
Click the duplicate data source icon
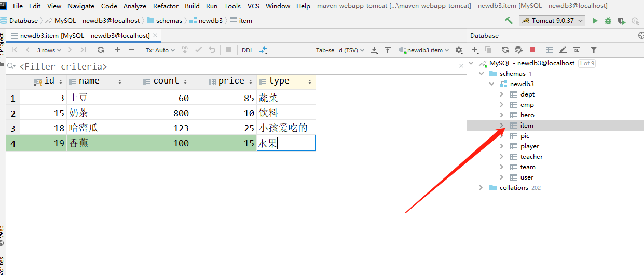point(488,50)
